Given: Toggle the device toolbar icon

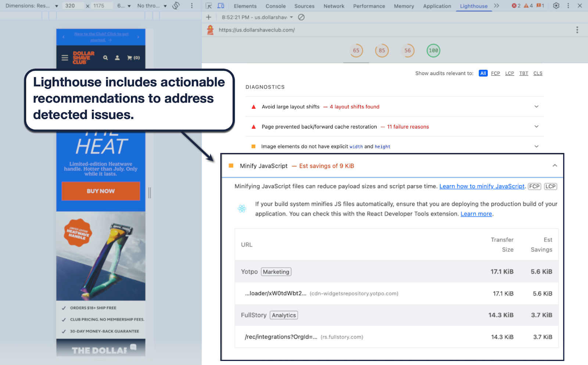Looking at the screenshot, I should pyautogui.click(x=221, y=6).
